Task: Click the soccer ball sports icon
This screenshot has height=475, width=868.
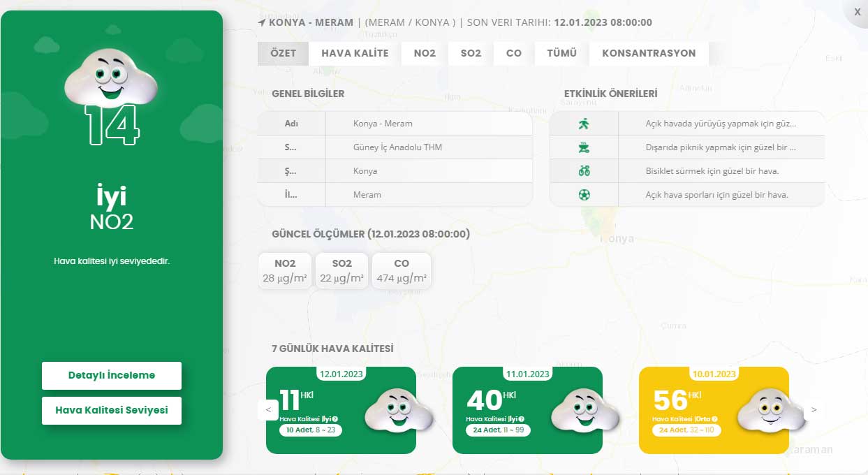Action: 584,195
